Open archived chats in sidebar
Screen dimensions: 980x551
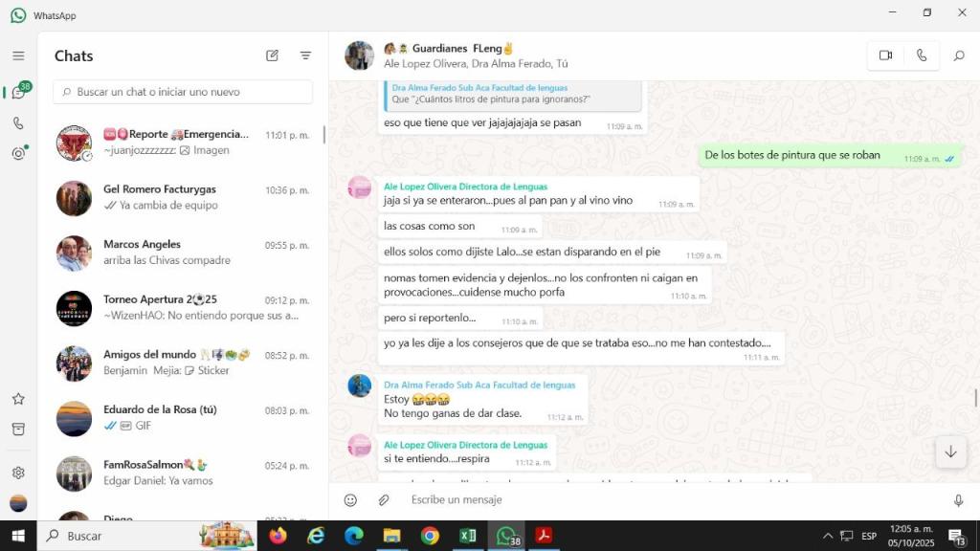(18, 430)
